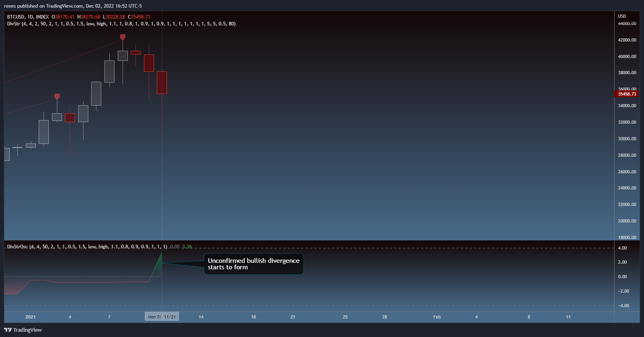Click the 8 date label on time axis
Viewport: 644px width, 337px height.
coord(529,317)
